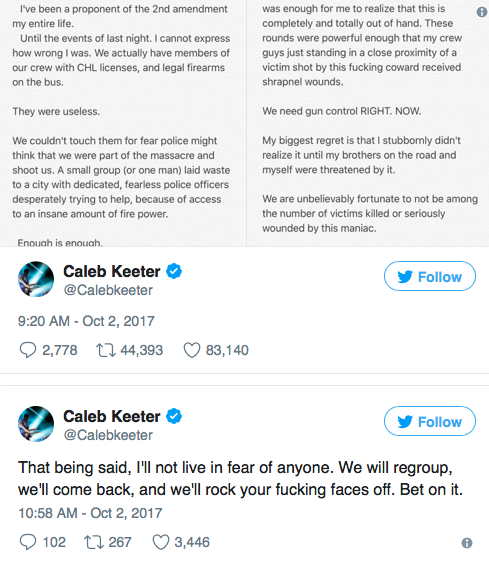
Task: Click the reply icon showing 102 replies
Action: [27, 542]
